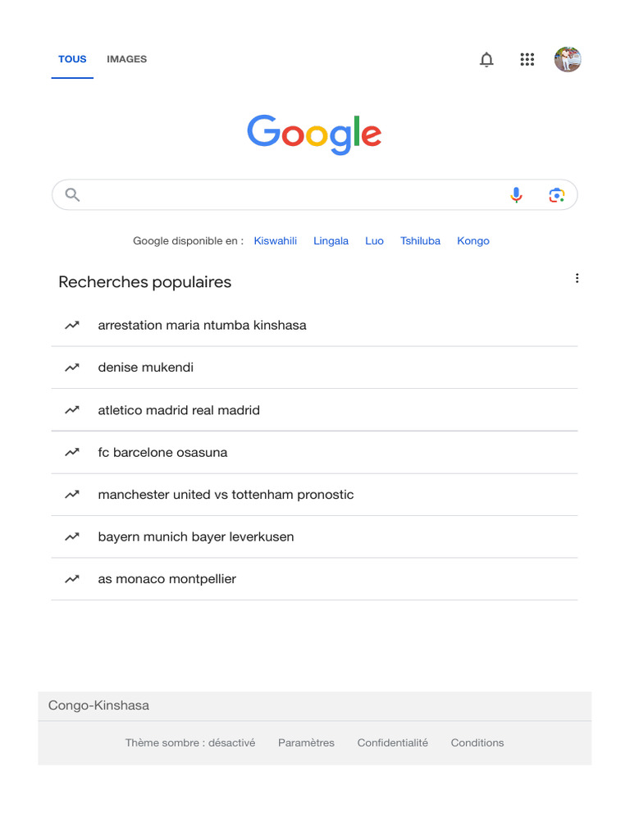Open the Google apps grid
This screenshot has width=630, height=840.
click(x=527, y=60)
